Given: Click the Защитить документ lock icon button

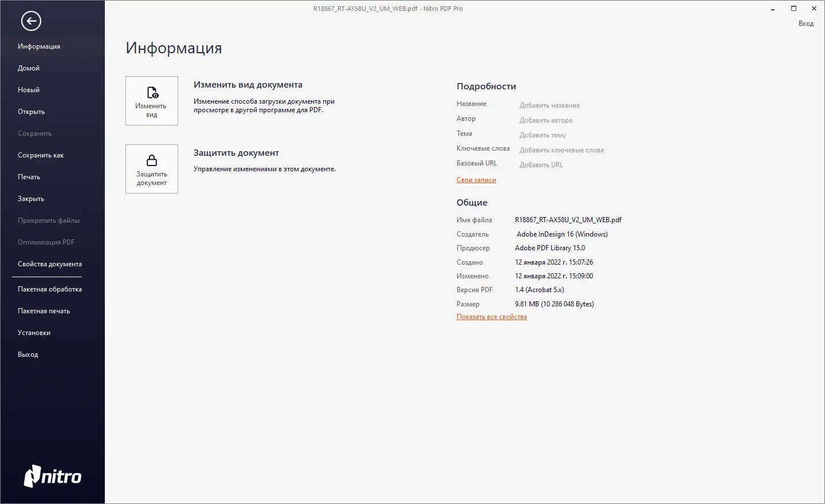Looking at the screenshot, I should [x=152, y=169].
